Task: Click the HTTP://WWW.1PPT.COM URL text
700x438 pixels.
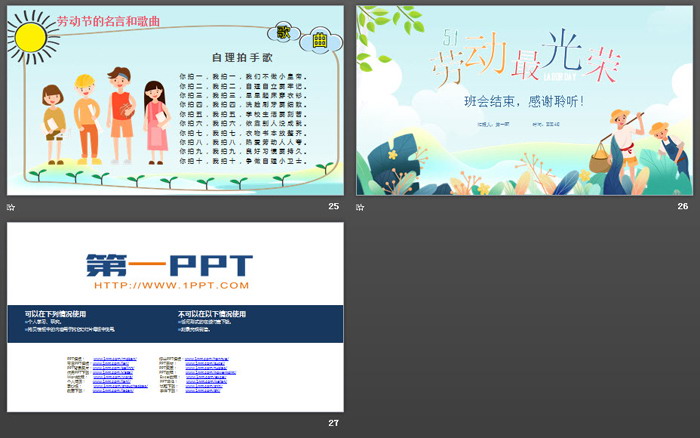Action: (175, 288)
